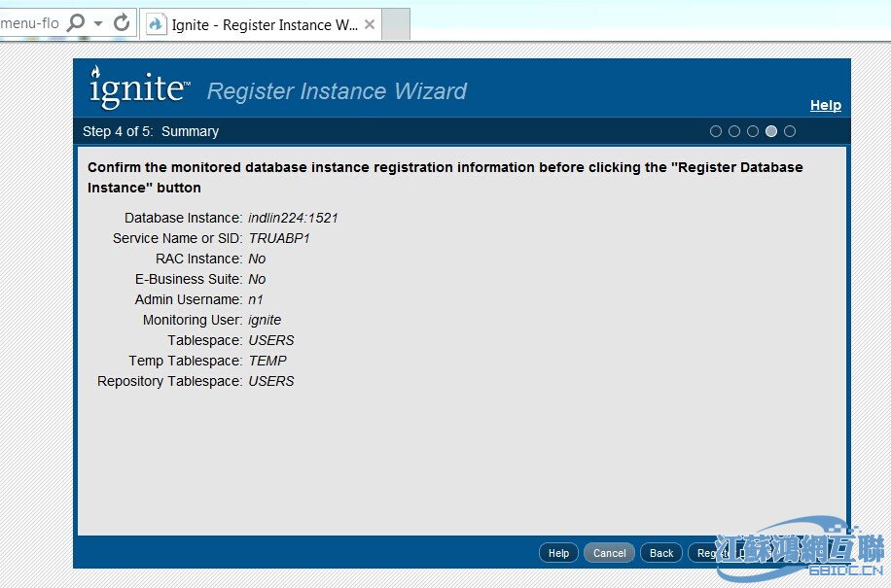Viewport: 891px width, 588px height.
Task: Click the Monitoring User value 'ignite'
Action: [265, 320]
